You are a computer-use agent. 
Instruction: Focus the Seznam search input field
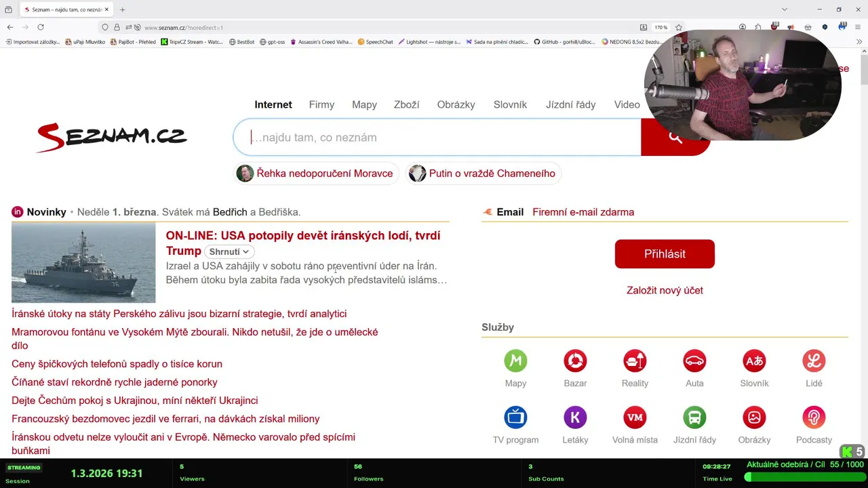coord(437,138)
